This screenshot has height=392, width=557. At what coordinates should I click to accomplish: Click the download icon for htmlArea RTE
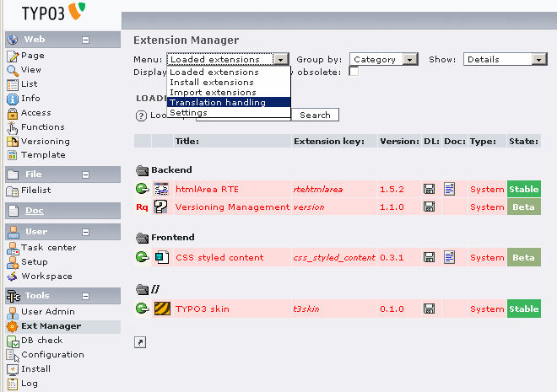pyautogui.click(x=430, y=190)
